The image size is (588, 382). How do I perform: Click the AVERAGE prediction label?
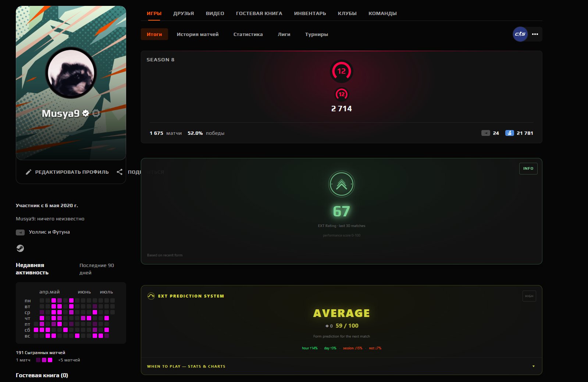point(342,313)
